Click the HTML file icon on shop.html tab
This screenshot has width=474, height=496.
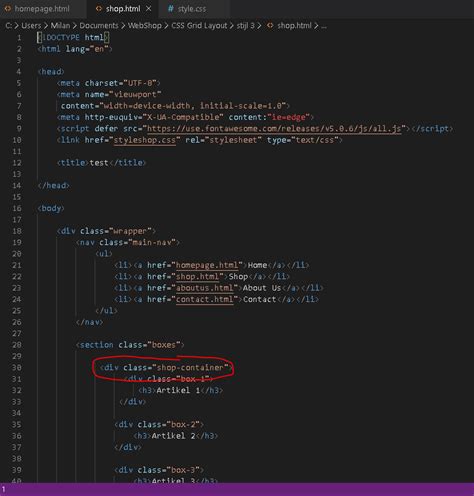click(99, 9)
